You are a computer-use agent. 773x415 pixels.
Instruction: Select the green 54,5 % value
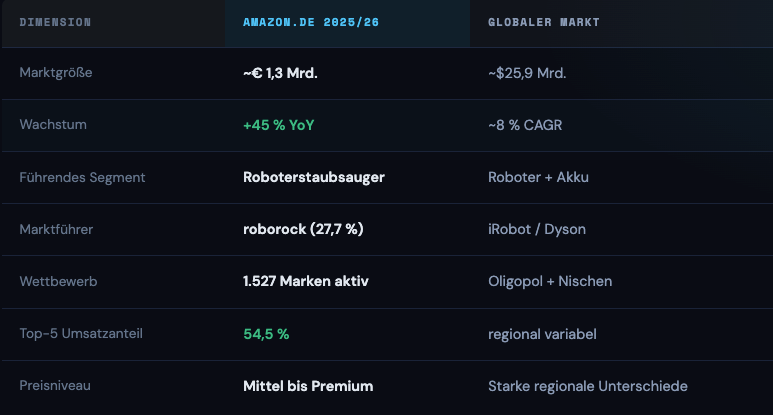[266, 333]
